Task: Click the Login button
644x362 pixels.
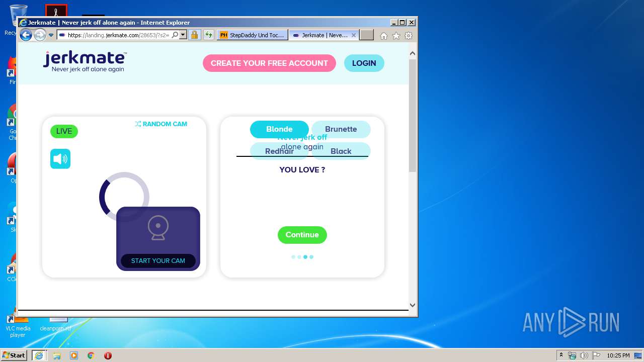Action: point(364,63)
